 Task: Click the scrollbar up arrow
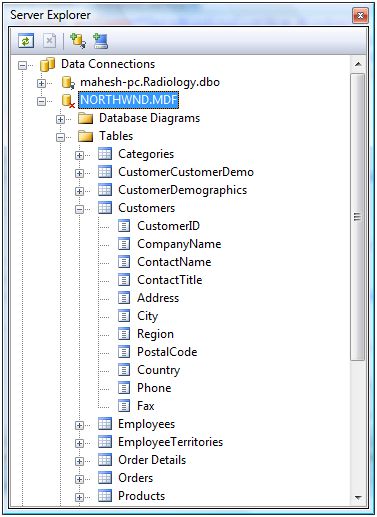[358, 64]
